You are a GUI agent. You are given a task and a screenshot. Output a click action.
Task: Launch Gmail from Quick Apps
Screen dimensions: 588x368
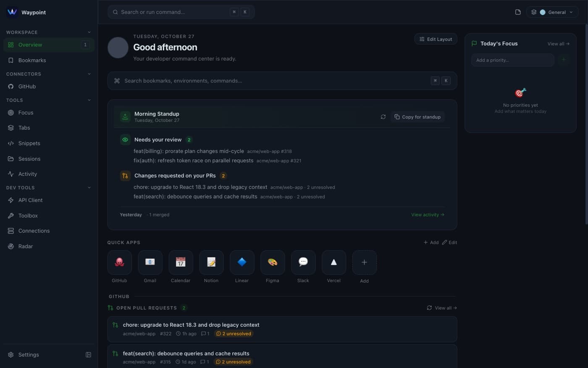(x=150, y=262)
